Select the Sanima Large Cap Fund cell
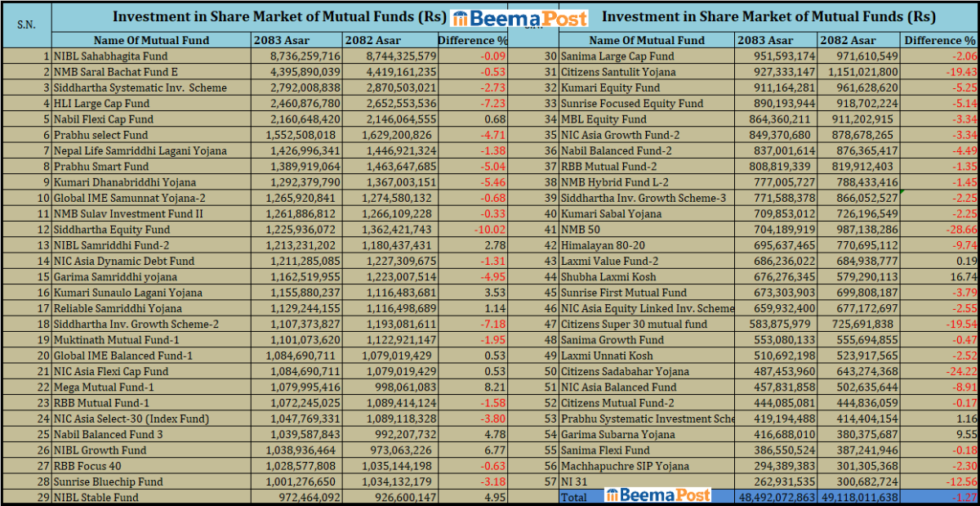The width and height of the screenshot is (980, 506). pyautogui.click(x=646, y=56)
